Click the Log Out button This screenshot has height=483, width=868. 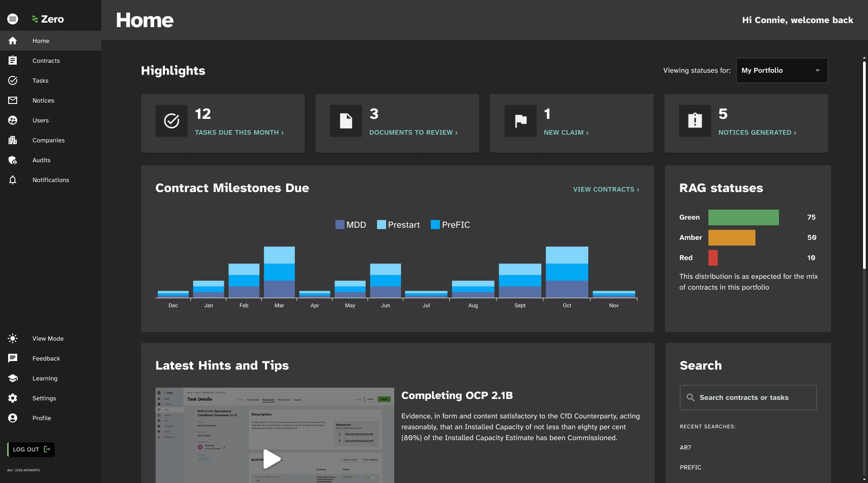(31, 449)
